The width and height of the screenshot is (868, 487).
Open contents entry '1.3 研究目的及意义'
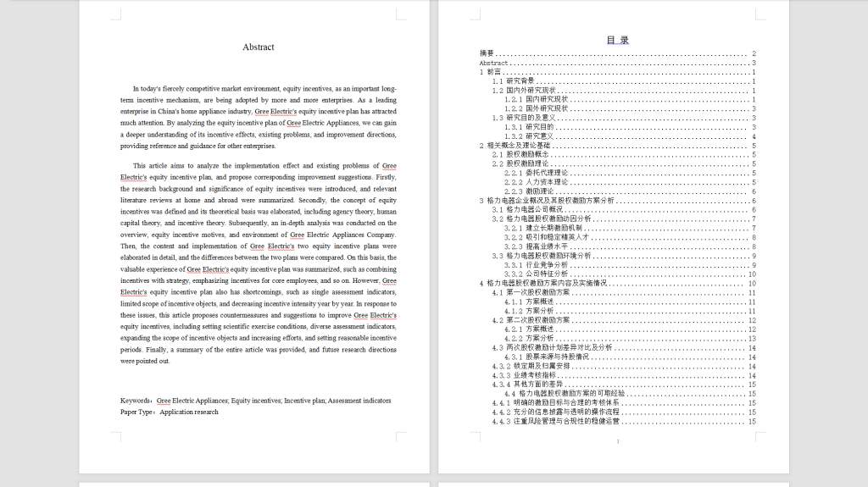coord(624,118)
